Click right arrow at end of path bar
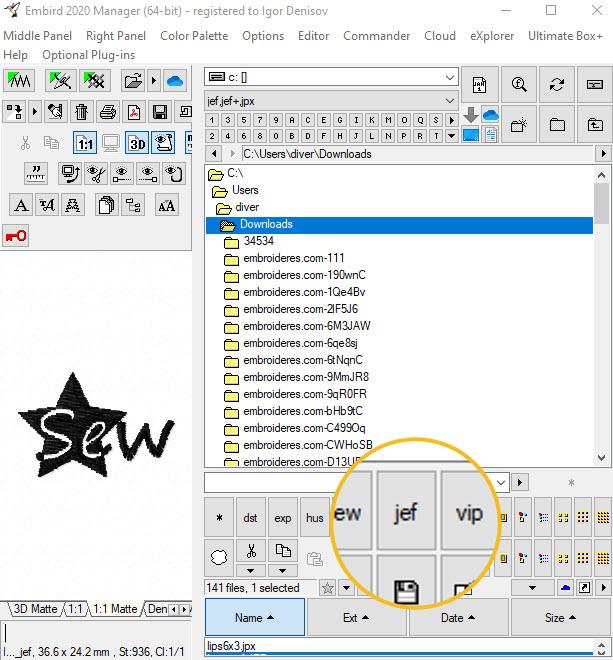Screen dimensions: 613x660 pos(604,154)
